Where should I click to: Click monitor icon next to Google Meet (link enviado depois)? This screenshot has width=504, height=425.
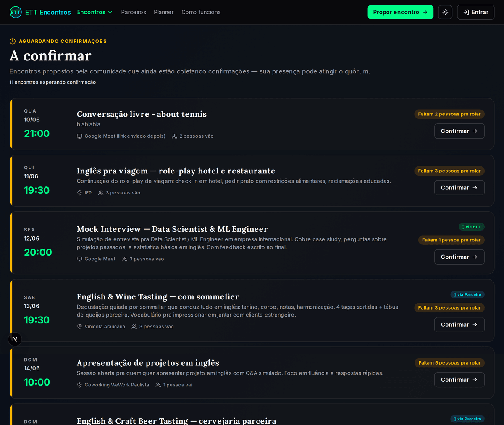79,136
